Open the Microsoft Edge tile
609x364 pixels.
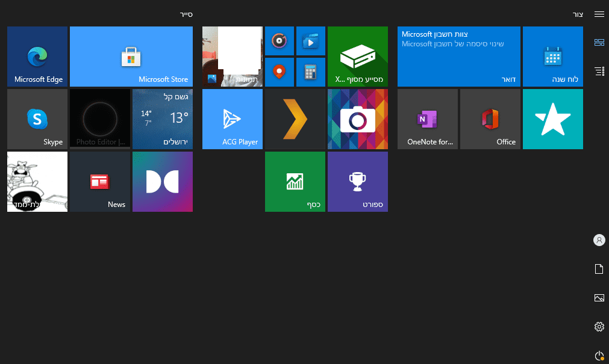[x=37, y=57]
